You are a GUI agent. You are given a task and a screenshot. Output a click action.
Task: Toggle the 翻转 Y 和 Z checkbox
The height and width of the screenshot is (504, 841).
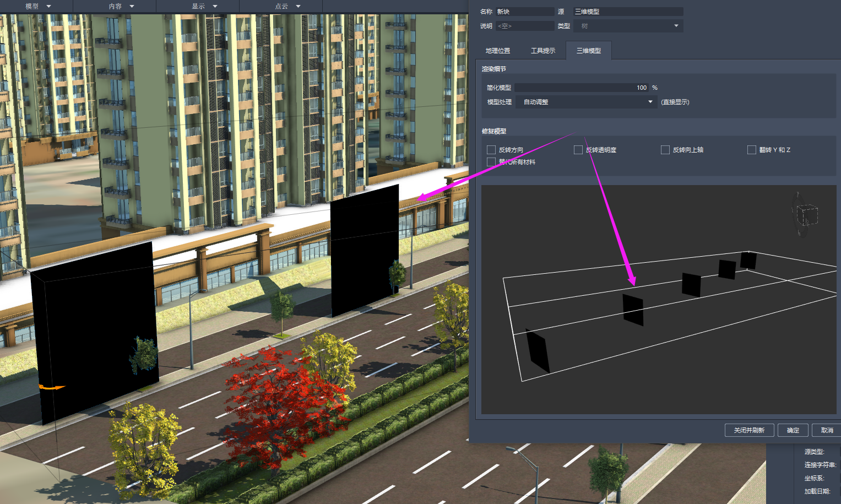pos(751,149)
